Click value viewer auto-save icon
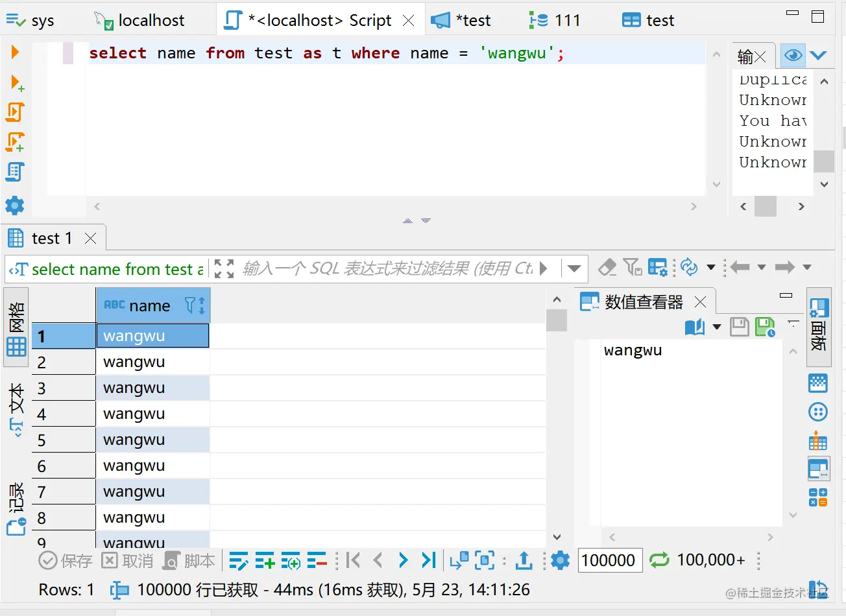The image size is (846, 616). [766, 327]
